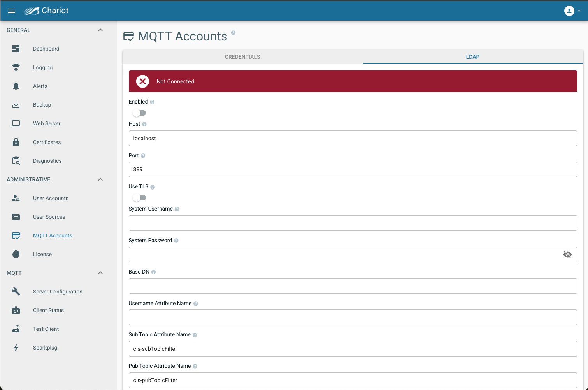Focus the System Username input field
588x390 pixels.
[x=353, y=223]
